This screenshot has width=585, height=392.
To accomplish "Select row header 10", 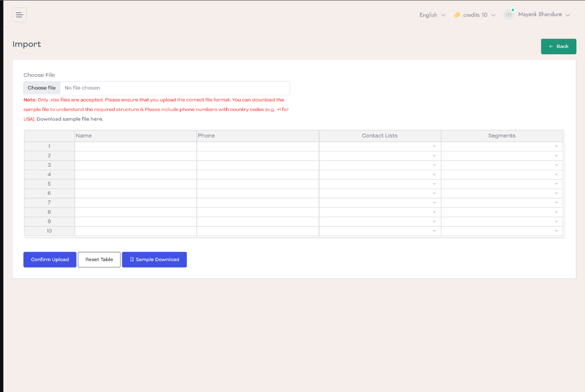I will (49, 231).
